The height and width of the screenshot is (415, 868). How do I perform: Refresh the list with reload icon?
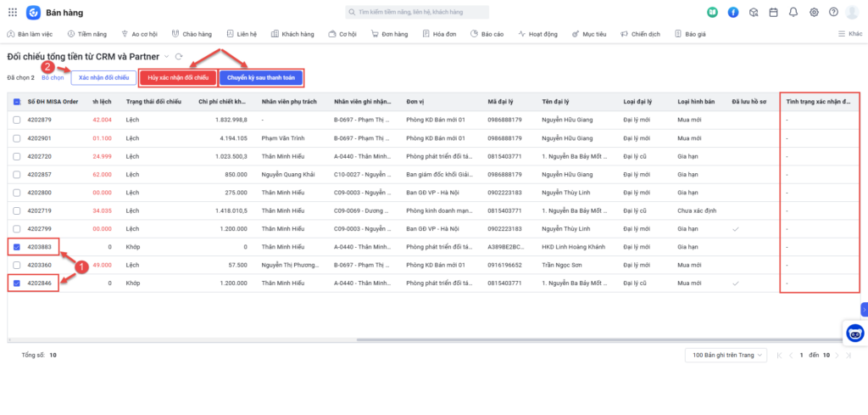179,56
